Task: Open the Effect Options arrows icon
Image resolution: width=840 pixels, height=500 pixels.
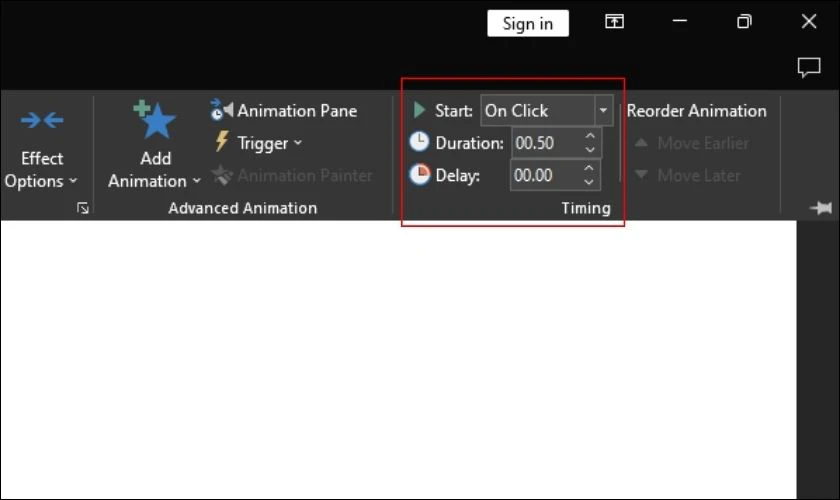Action: (x=42, y=120)
